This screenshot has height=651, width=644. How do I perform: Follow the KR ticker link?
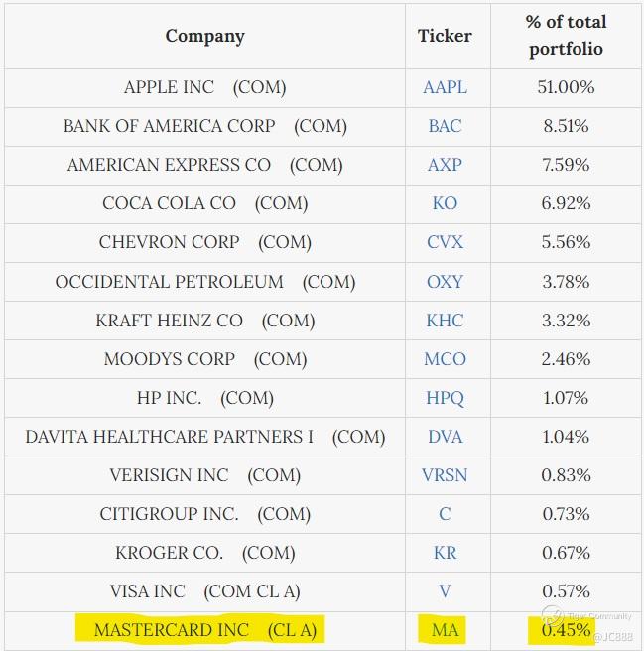pyautogui.click(x=445, y=553)
